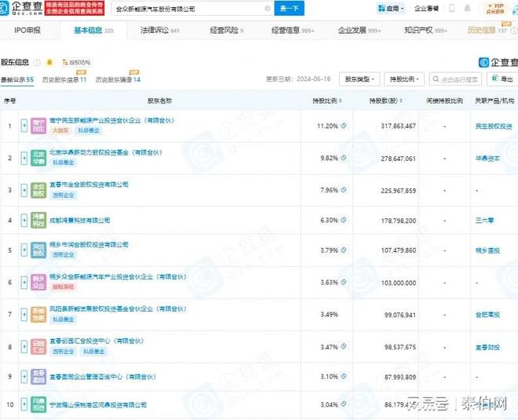Viewport: 518px width, 420px height.
Task: Click sort arrows on 持股比例 column header
Action: coord(341,100)
